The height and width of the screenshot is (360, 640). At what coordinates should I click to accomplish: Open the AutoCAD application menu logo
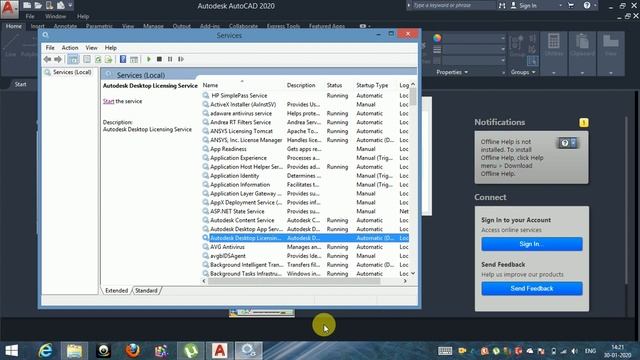9,9
